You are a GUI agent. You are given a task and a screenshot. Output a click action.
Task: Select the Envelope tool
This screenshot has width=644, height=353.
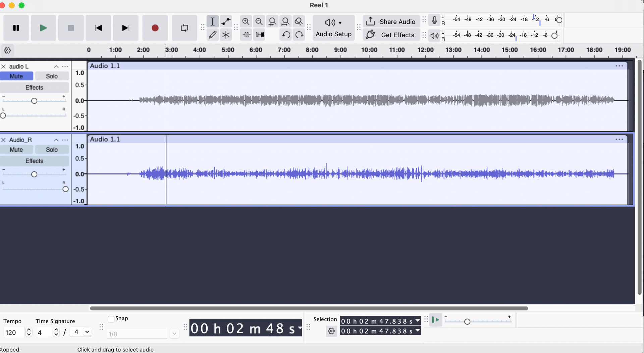tap(226, 21)
